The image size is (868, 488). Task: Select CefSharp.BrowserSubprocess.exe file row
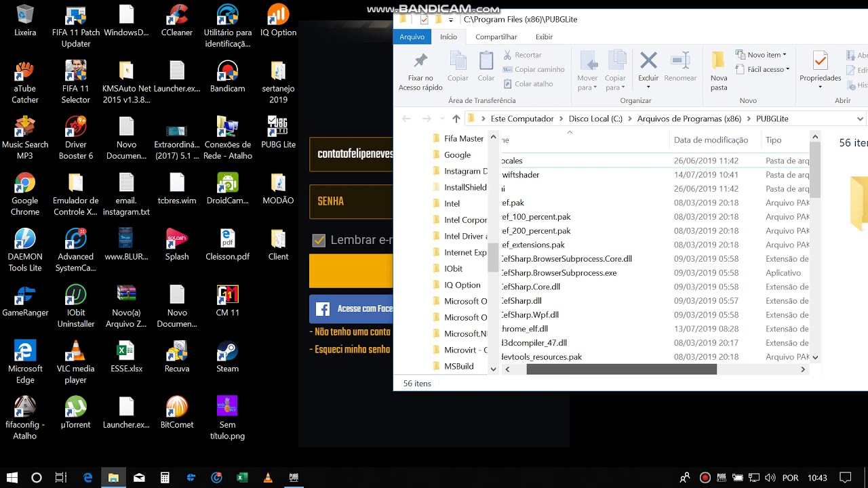point(656,273)
